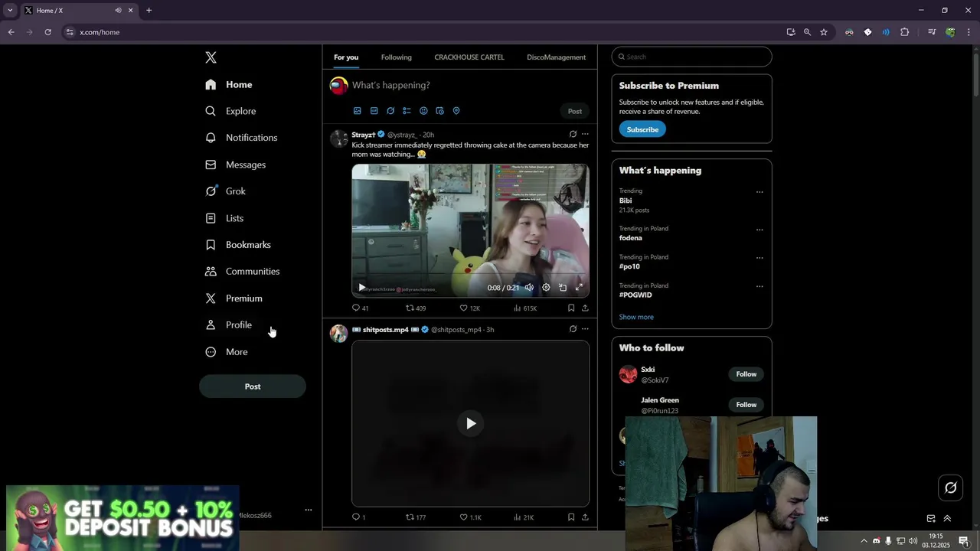Open options for #POGWID trend
This screenshot has height=551, width=980.
click(759, 287)
